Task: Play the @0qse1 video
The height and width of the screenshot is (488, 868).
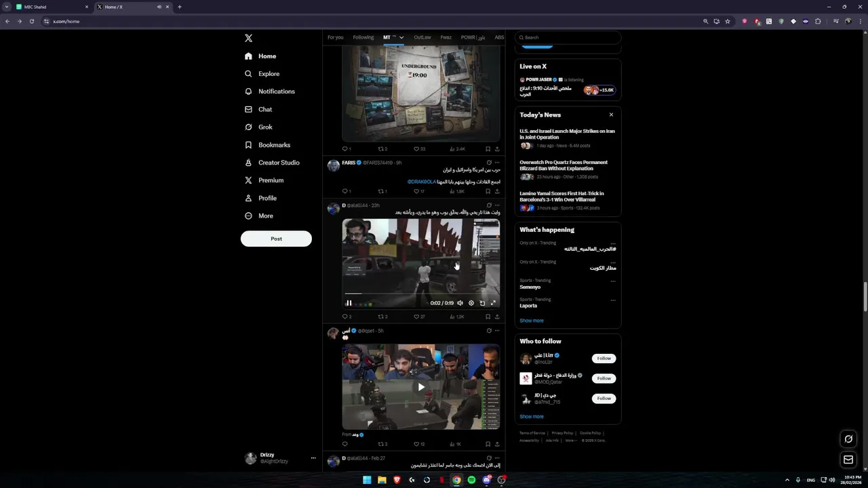Action: click(421, 387)
